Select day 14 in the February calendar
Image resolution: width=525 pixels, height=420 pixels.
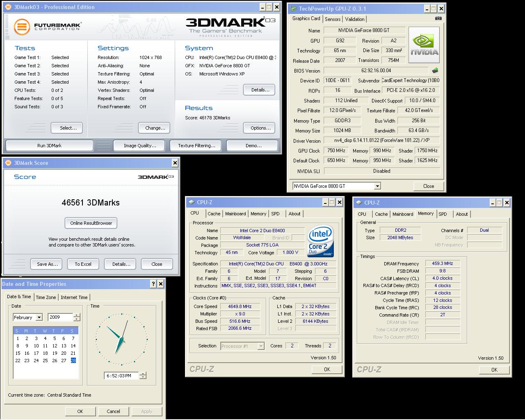[x=73, y=346]
